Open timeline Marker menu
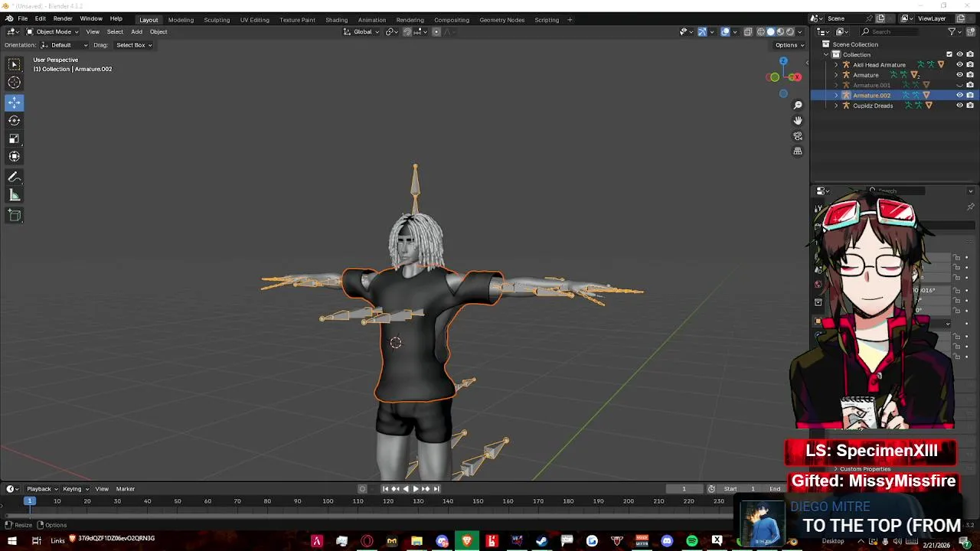 tap(126, 489)
